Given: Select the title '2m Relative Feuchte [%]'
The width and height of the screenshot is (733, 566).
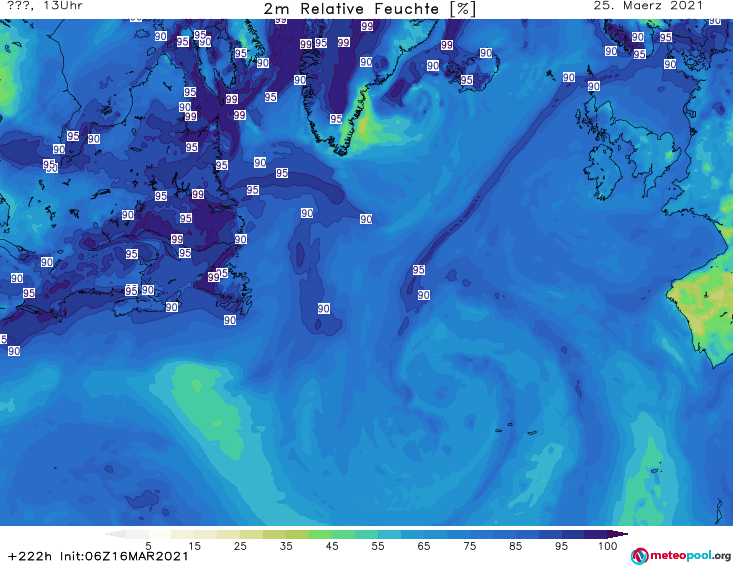Looking at the screenshot, I should [x=369, y=9].
